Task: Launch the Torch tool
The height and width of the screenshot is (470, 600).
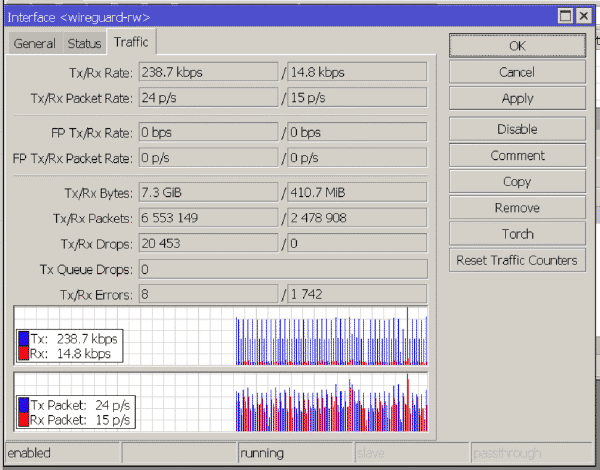Action: pyautogui.click(x=517, y=234)
